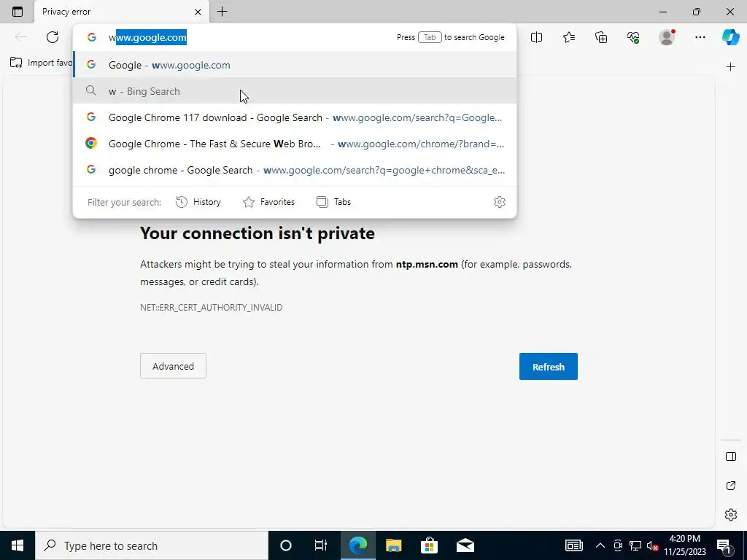Open the Collections icon
747x560 pixels.
point(601,37)
